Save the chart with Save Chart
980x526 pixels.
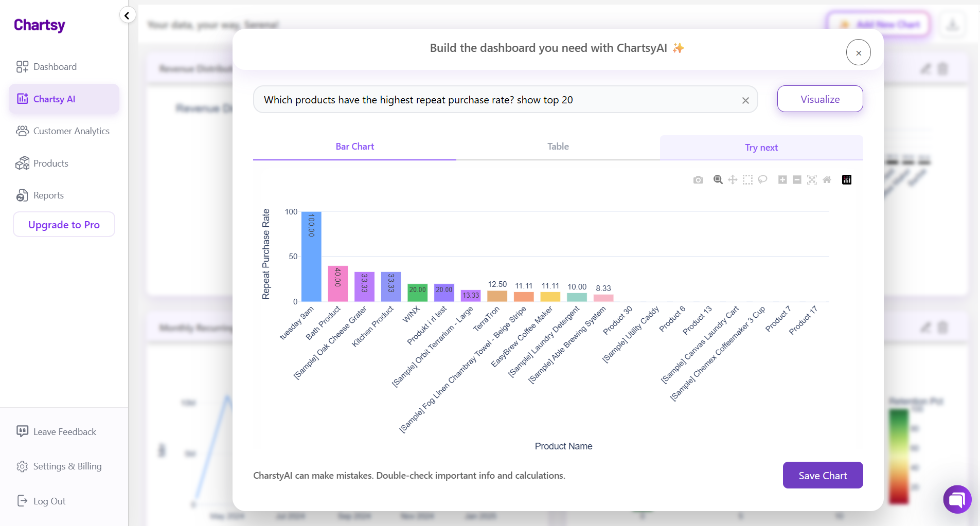(822, 475)
